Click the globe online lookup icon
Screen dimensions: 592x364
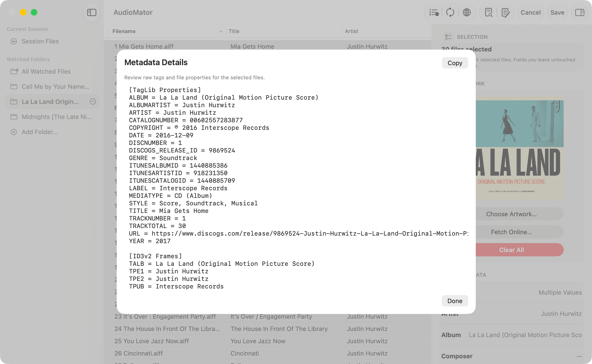coord(467,12)
